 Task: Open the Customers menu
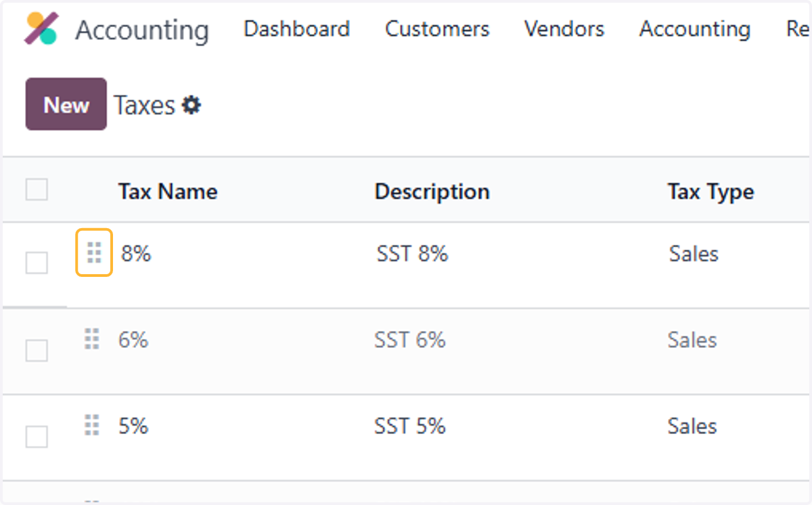(437, 29)
